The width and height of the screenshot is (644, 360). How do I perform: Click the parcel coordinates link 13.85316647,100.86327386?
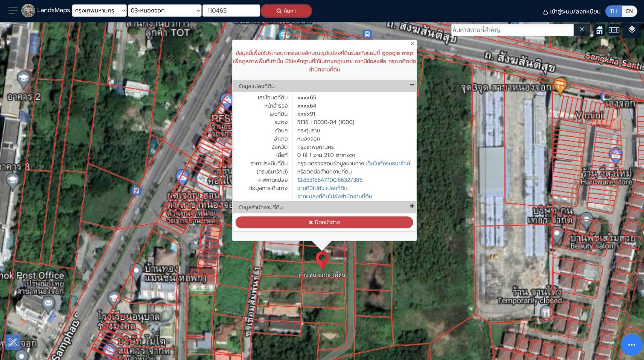[x=330, y=180]
